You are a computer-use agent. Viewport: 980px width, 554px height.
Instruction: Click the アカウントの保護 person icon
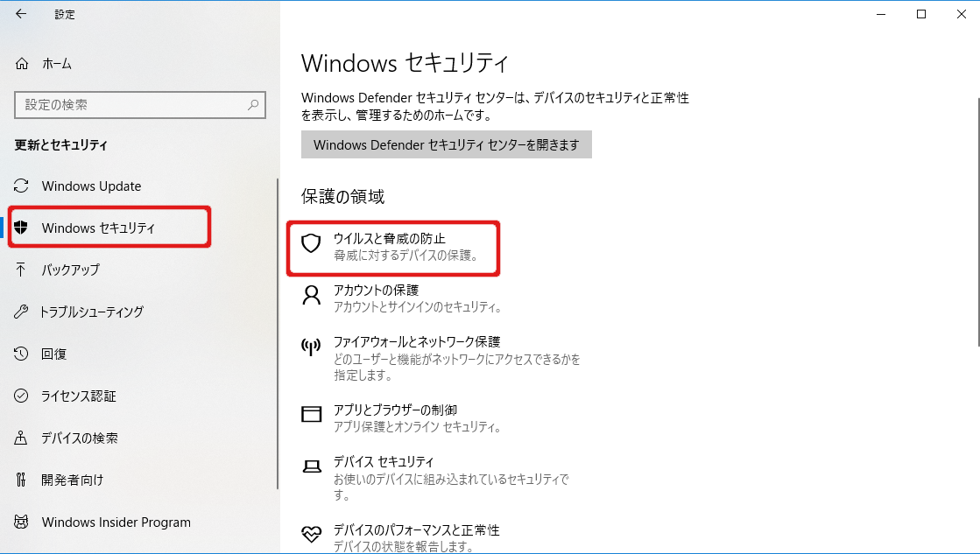tap(311, 295)
